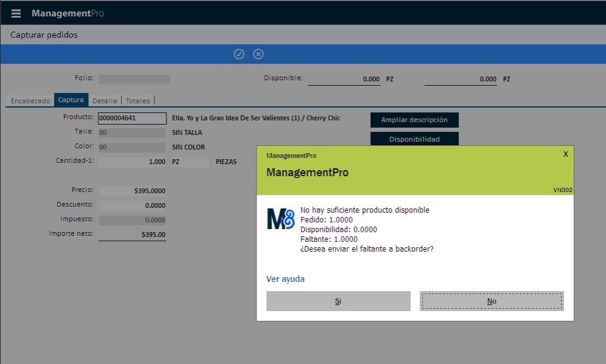Click the Cantidad-1 quantity field
The height and width of the screenshot is (364, 606).
click(132, 162)
